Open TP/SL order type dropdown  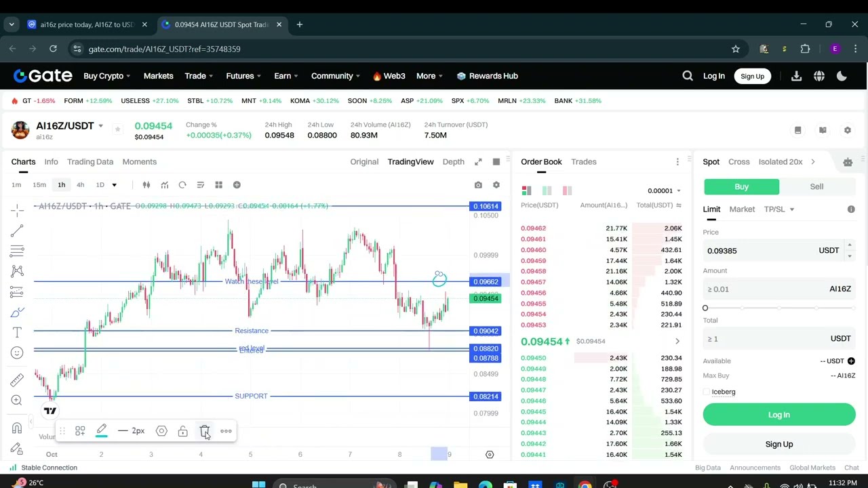pos(778,209)
